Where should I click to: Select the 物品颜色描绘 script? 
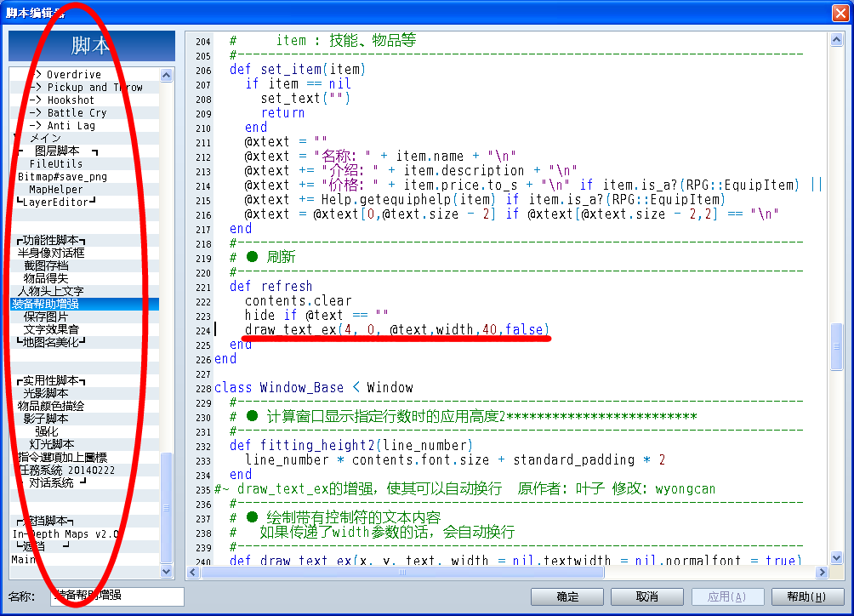click(x=84, y=407)
